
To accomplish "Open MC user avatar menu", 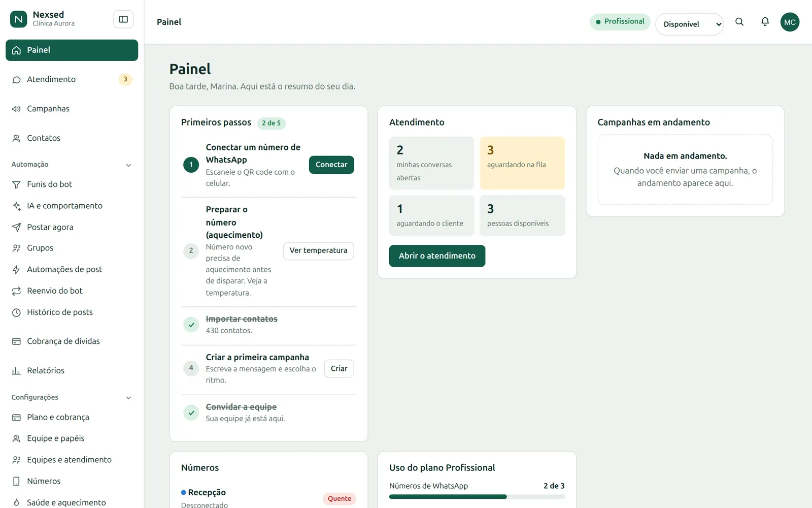I will click(790, 22).
